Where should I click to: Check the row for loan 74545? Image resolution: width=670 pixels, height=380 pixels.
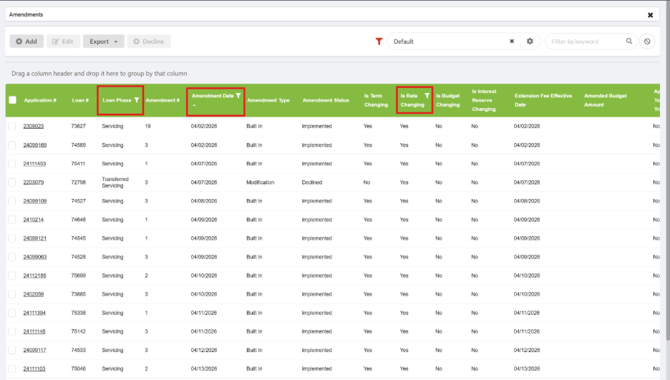coord(12,238)
